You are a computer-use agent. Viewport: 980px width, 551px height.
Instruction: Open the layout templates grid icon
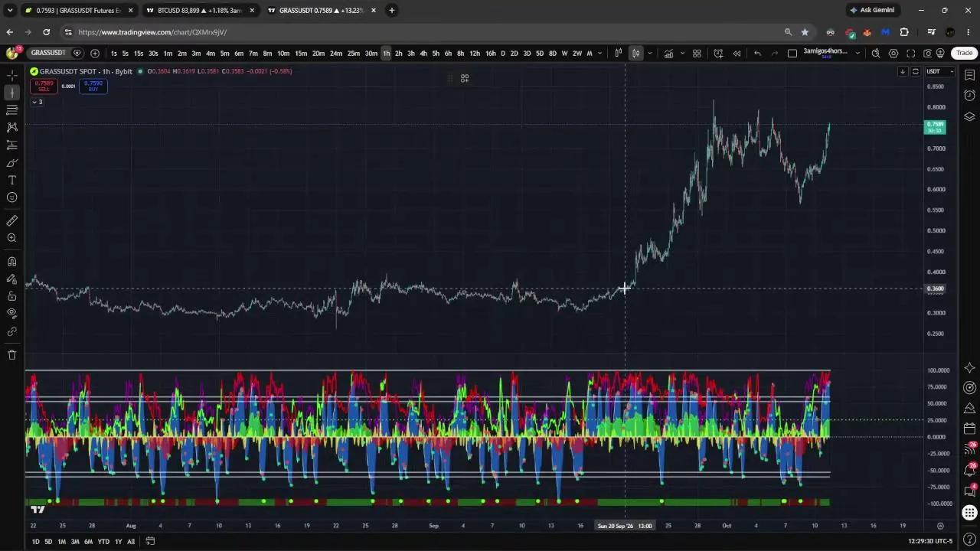pyautogui.click(x=697, y=53)
